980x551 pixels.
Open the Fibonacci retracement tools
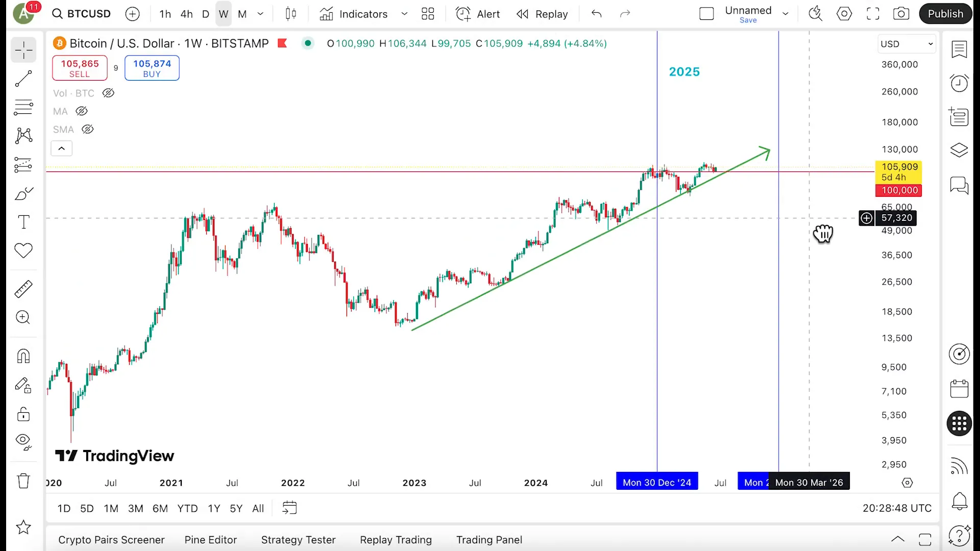point(23,107)
